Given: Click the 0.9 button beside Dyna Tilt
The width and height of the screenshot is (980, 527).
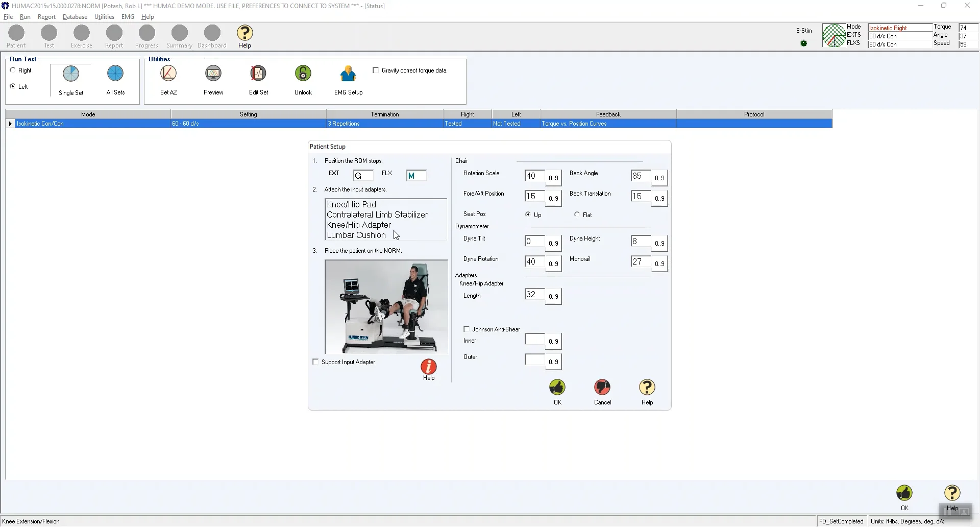Looking at the screenshot, I should [x=553, y=243].
